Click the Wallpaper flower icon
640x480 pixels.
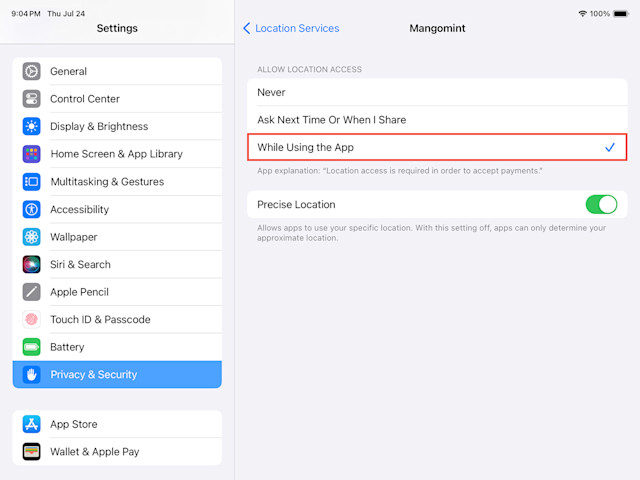point(31,237)
